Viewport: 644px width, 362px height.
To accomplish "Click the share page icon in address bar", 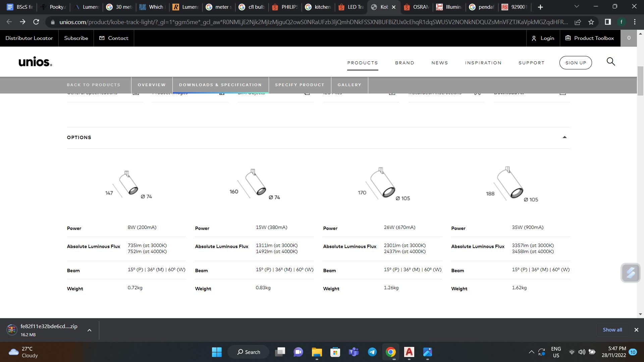I will pyautogui.click(x=578, y=22).
